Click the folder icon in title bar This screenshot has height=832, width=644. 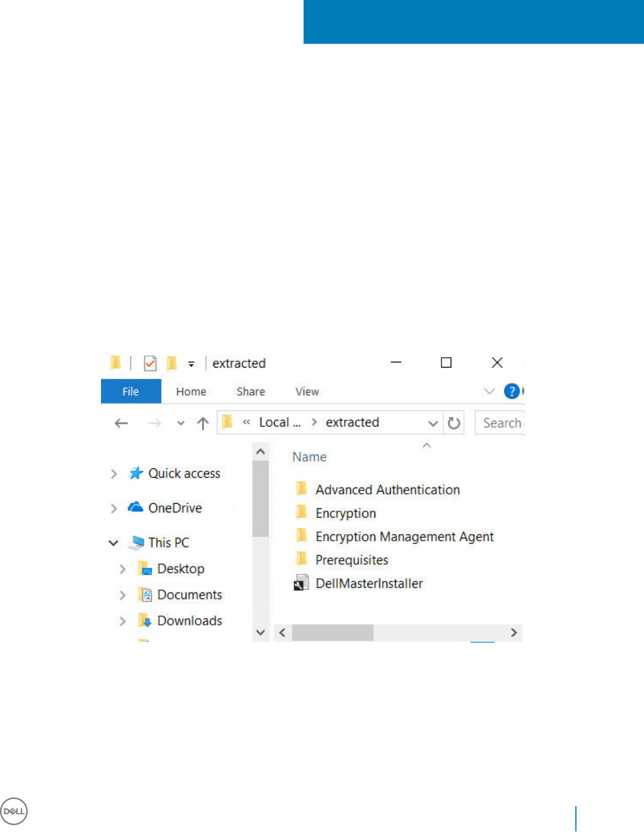(116, 362)
